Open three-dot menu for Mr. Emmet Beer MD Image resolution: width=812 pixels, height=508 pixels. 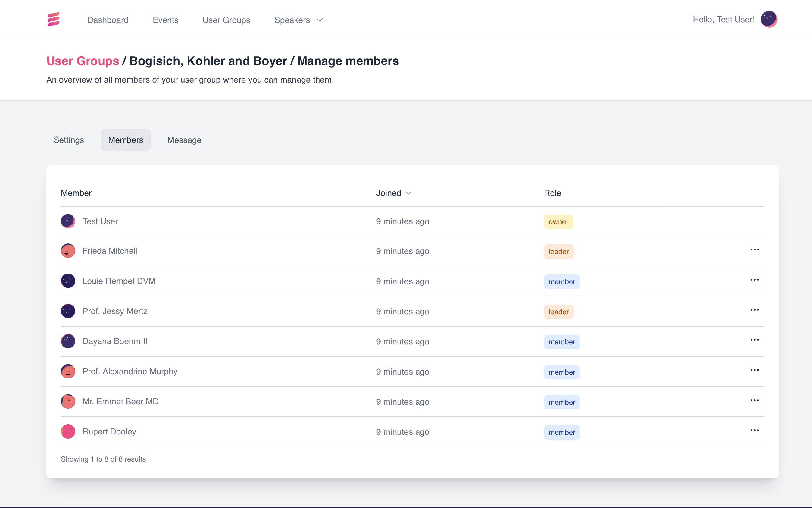pyautogui.click(x=754, y=400)
